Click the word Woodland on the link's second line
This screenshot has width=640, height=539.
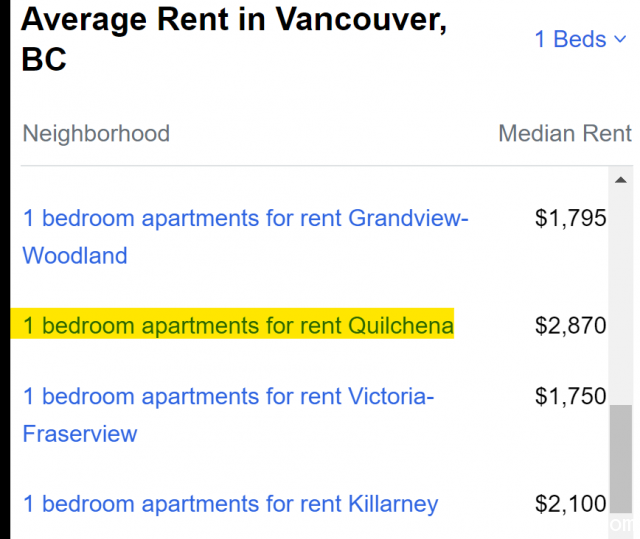tap(75, 256)
